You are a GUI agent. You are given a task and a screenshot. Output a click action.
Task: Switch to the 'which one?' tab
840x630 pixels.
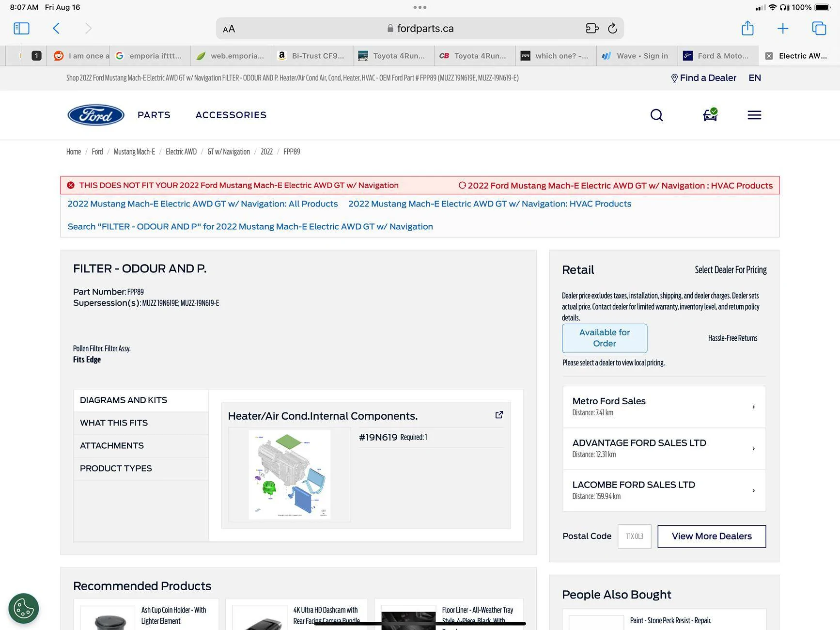click(x=556, y=56)
